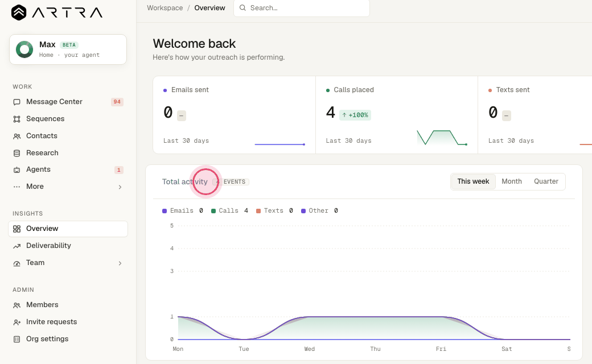The width and height of the screenshot is (592, 364).
Task: Toggle the Emails legend swatch
Action: [165, 211]
